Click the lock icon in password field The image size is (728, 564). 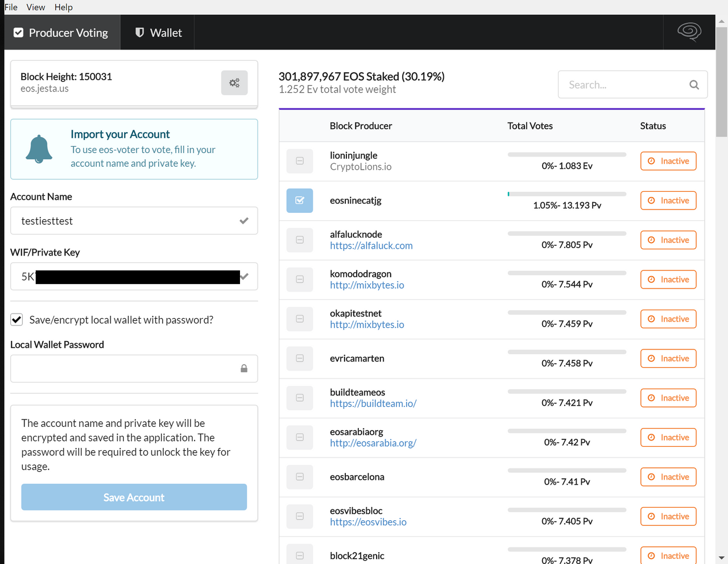pyautogui.click(x=244, y=369)
